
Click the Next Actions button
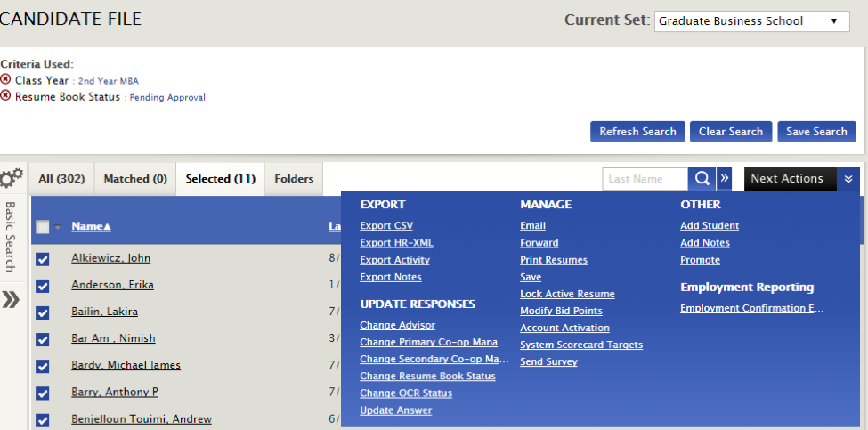click(790, 179)
